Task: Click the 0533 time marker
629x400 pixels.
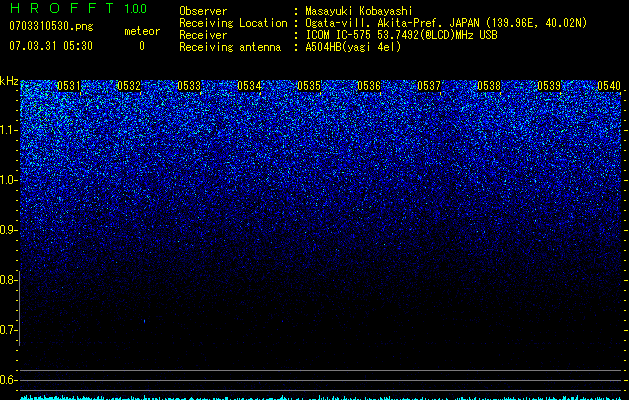Action: point(189,85)
